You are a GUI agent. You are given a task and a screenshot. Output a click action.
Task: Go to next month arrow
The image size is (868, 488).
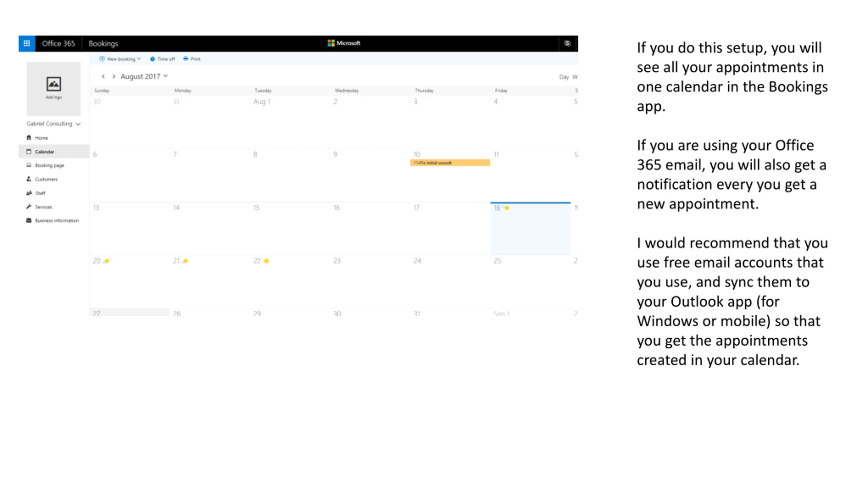click(114, 77)
